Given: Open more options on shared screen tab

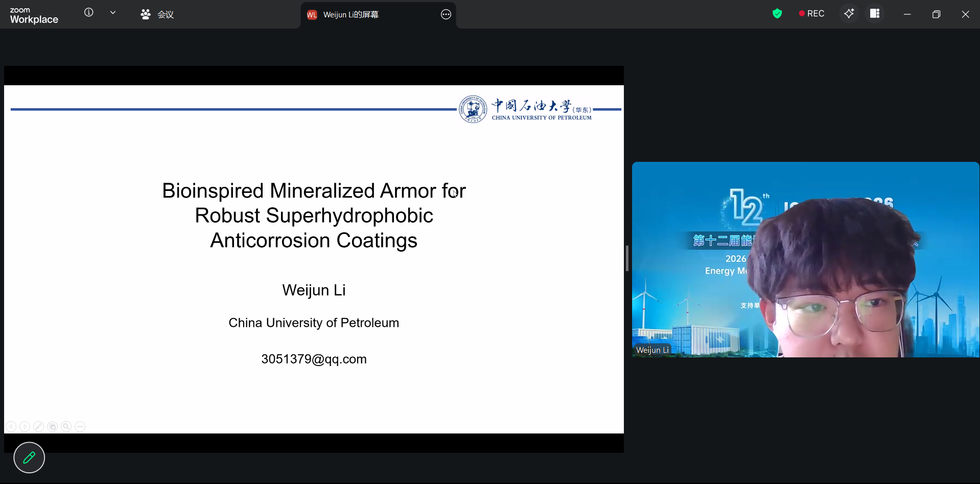Looking at the screenshot, I should coord(446,14).
